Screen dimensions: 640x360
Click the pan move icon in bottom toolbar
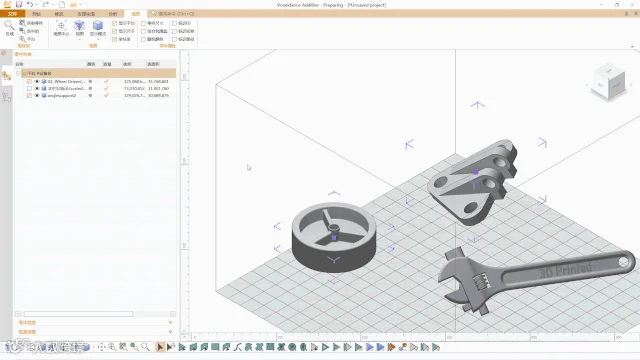tap(101, 347)
